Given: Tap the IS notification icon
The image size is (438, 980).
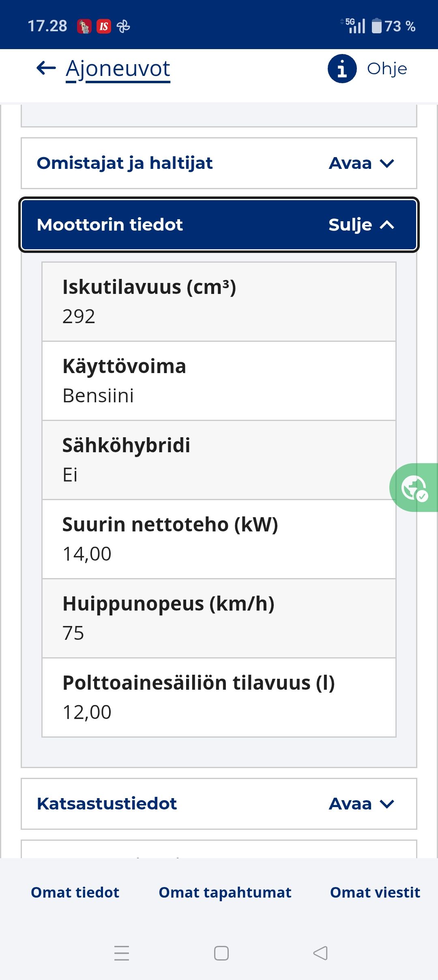Looking at the screenshot, I should (x=104, y=26).
